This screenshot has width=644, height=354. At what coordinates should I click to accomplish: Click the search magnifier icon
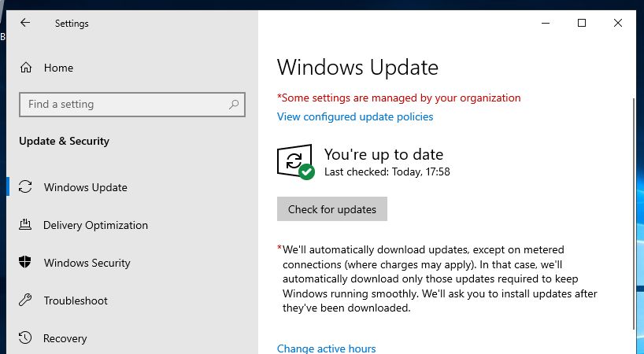pyautogui.click(x=234, y=105)
